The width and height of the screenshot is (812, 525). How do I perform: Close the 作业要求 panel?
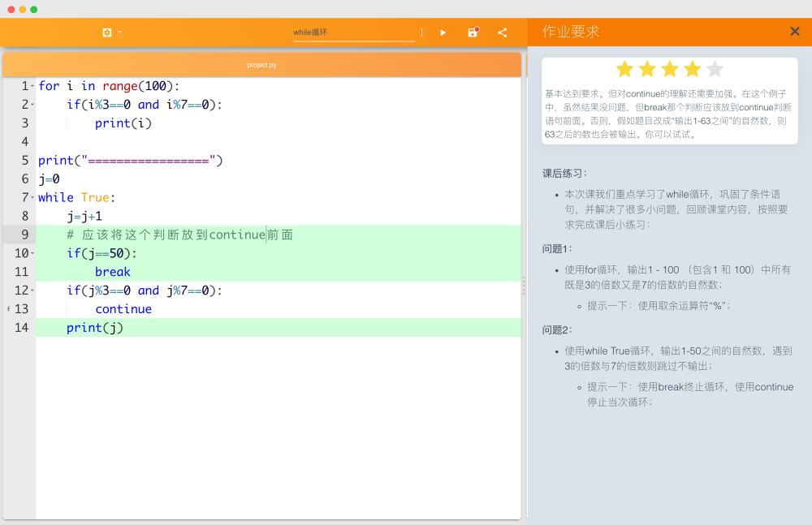click(x=795, y=32)
